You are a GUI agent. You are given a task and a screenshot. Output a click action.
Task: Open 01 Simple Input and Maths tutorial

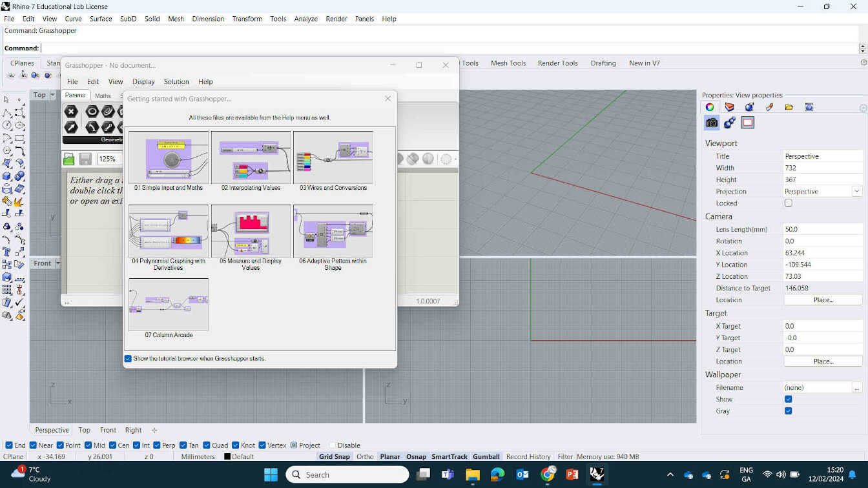[168, 161]
